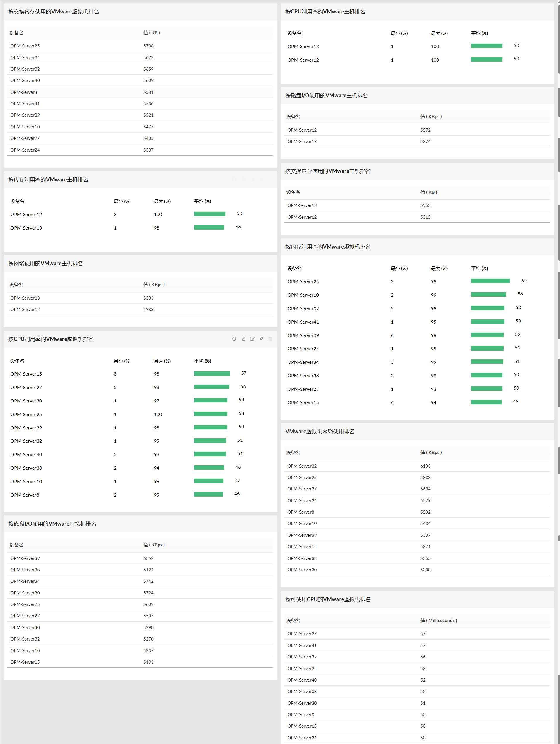560x744 pixels.
Task: Open embed code icon in CPU虚拟机排名 widget
Action: 243,339
